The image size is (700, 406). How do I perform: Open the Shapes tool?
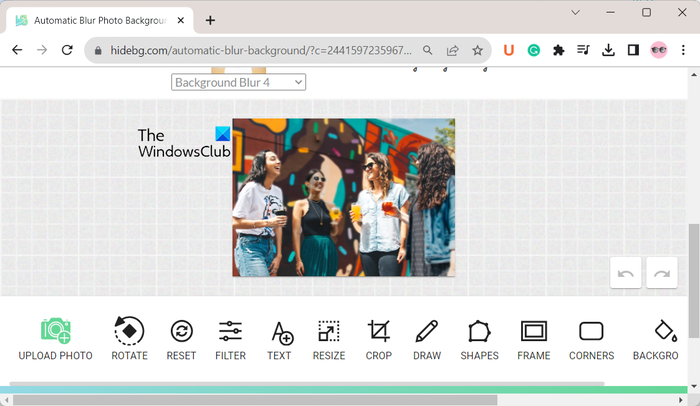click(479, 332)
